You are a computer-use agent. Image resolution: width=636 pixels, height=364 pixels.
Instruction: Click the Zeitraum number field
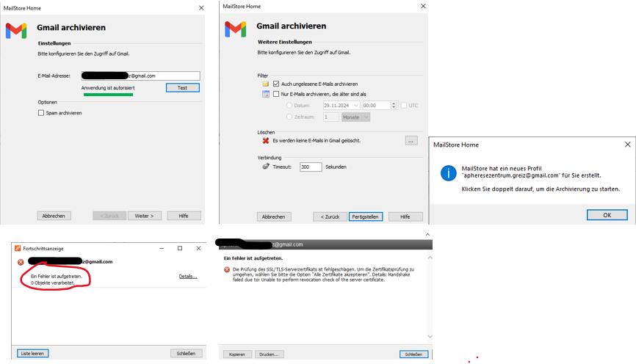pos(331,117)
